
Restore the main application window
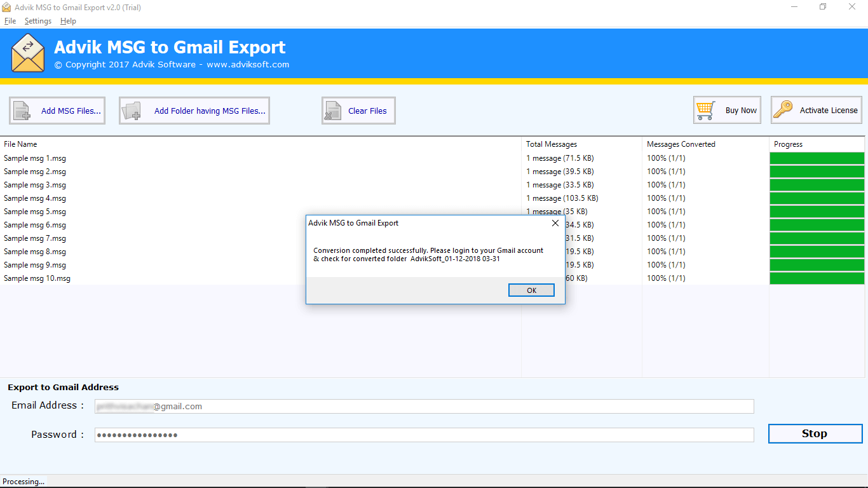(x=823, y=7)
